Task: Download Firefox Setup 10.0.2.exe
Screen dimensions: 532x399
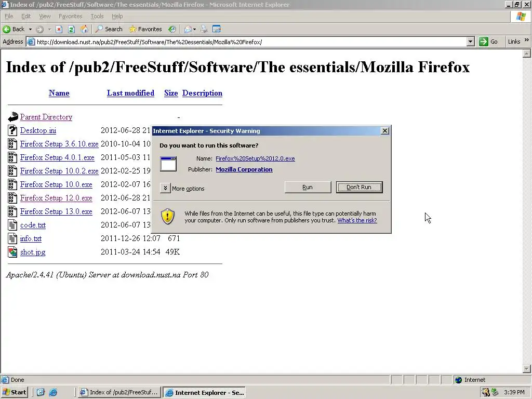Action: 59,171
